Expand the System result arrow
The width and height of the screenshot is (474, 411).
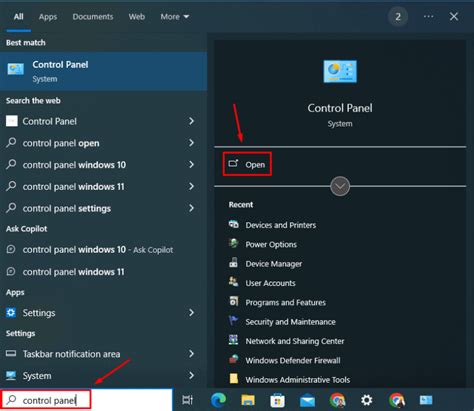[x=191, y=375]
